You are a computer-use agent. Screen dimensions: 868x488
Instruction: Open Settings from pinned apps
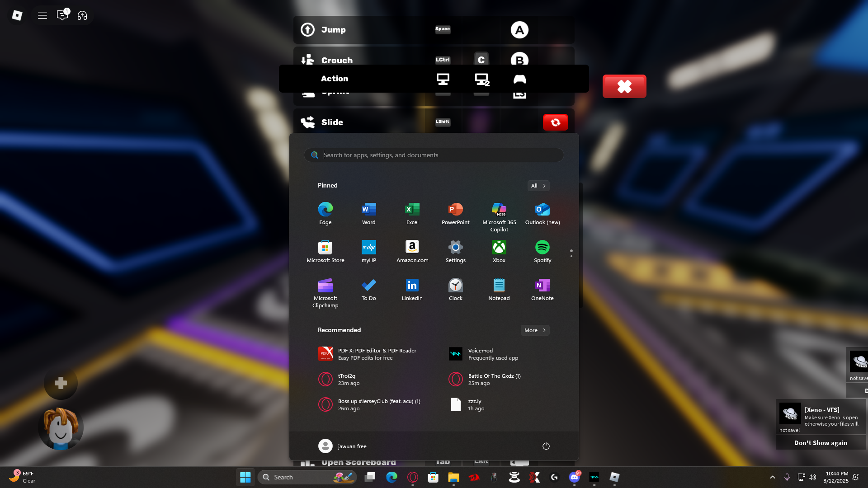455,251
